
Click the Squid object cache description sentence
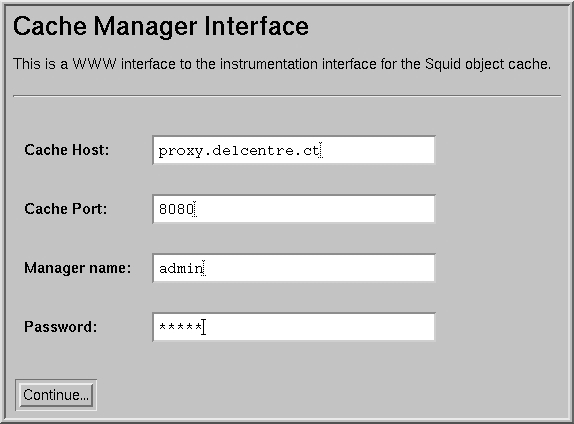coord(282,64)
